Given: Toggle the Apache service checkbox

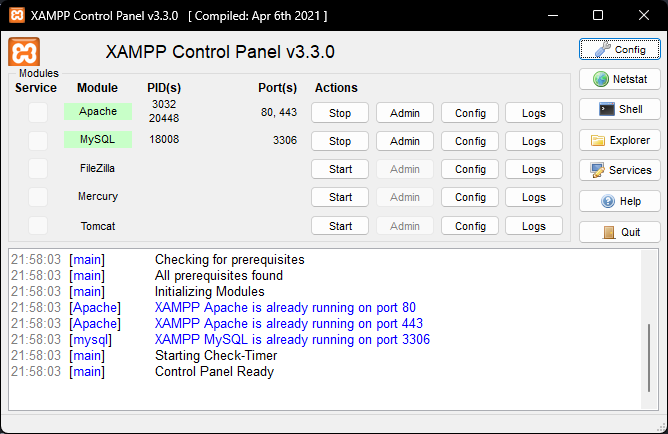Looking at the screenshot, I should click(x=38, y=112).
